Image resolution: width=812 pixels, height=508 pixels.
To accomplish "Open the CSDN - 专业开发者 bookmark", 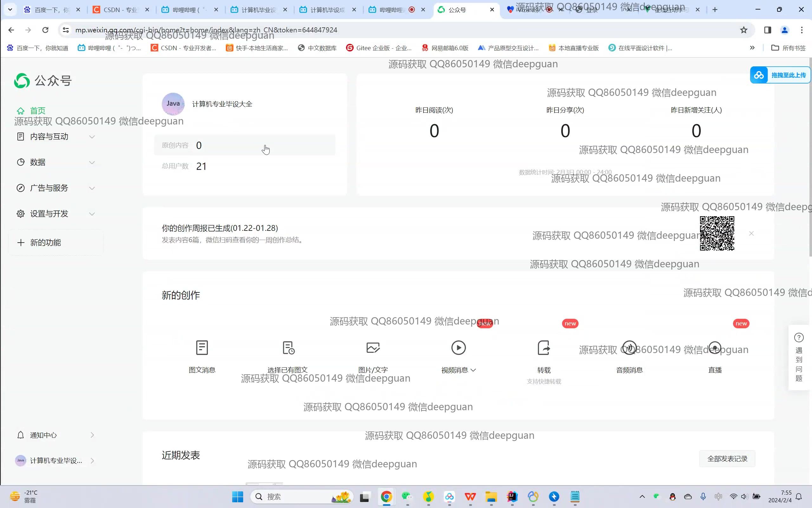I will point(183,48).
